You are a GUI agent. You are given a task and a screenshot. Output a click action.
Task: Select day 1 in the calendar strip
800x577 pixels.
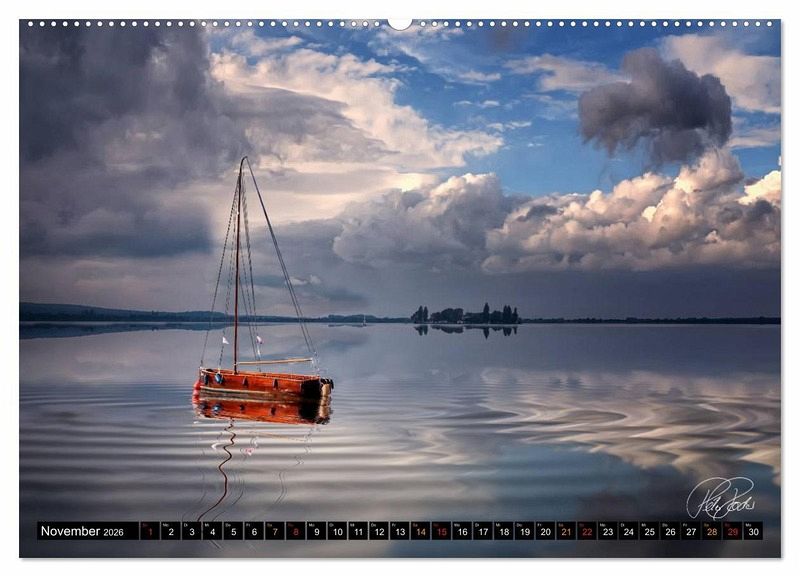149,531
